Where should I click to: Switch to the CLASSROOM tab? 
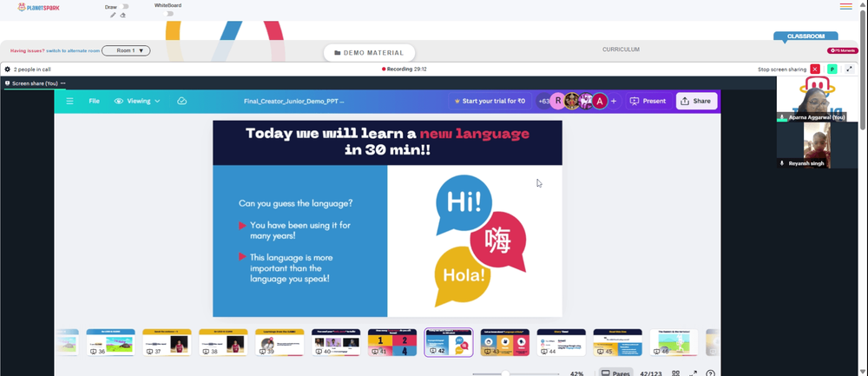(806, 36)
